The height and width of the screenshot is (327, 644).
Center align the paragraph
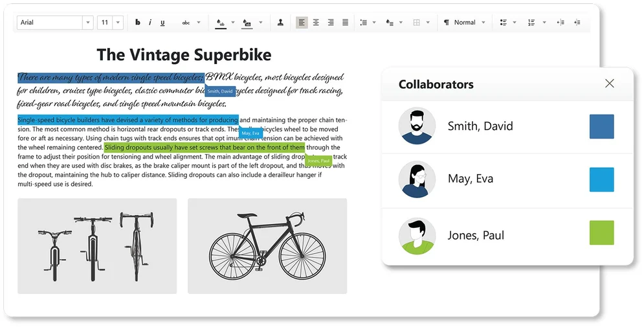(x=316, y=23)
